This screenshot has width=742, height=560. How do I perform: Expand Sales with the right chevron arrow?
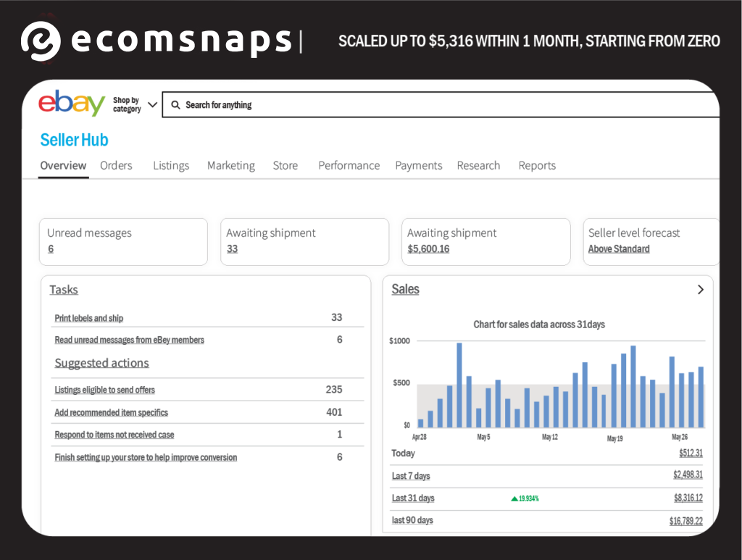coord(701,290)
